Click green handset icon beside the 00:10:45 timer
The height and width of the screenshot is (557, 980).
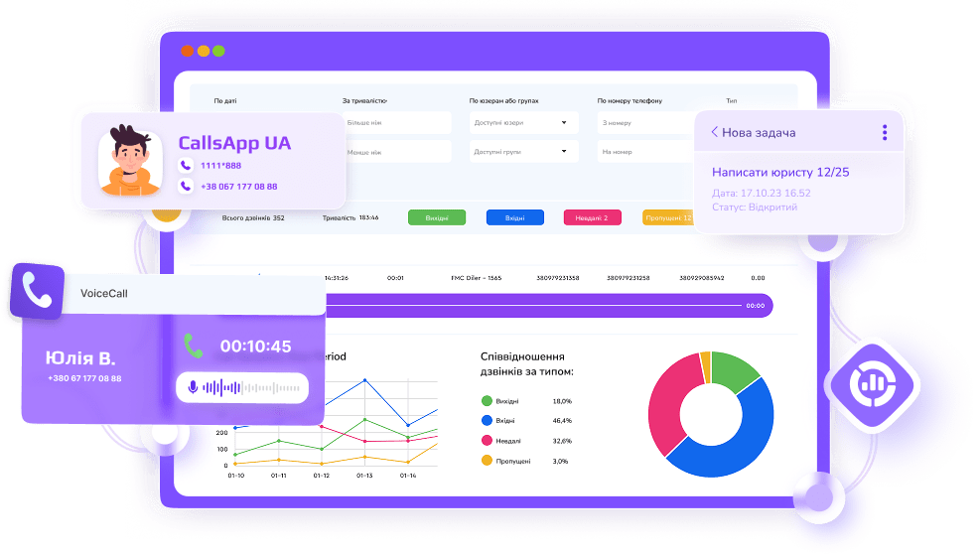pos(193,346)
